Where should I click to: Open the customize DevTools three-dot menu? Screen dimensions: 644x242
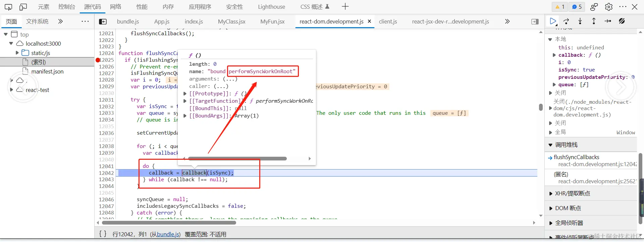[x=623, y=7]
